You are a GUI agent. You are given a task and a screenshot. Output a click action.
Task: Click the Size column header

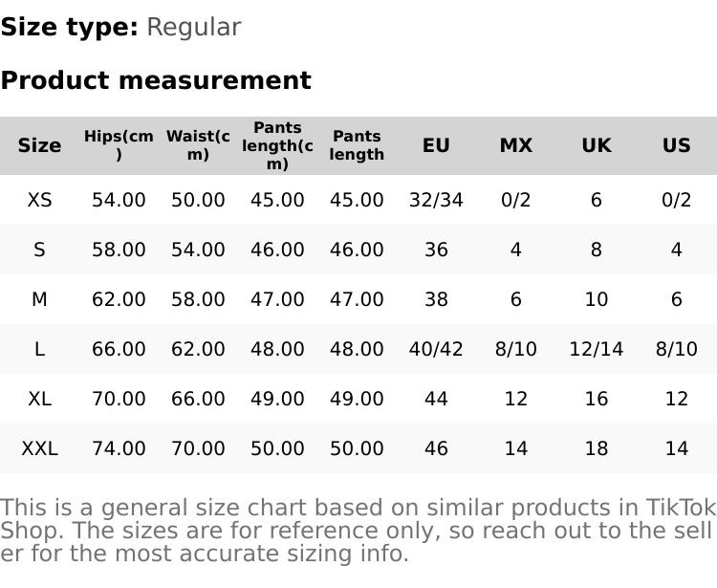coord(39,145)
